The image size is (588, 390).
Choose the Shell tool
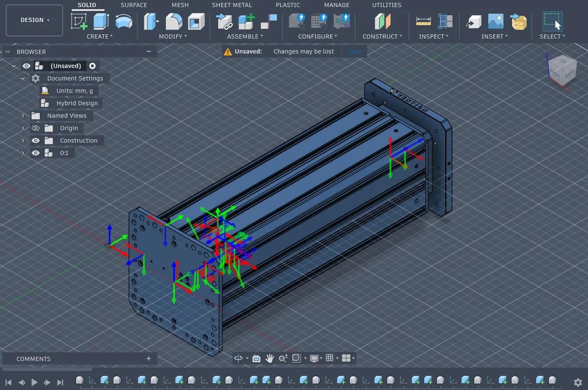tap(196, 21)
